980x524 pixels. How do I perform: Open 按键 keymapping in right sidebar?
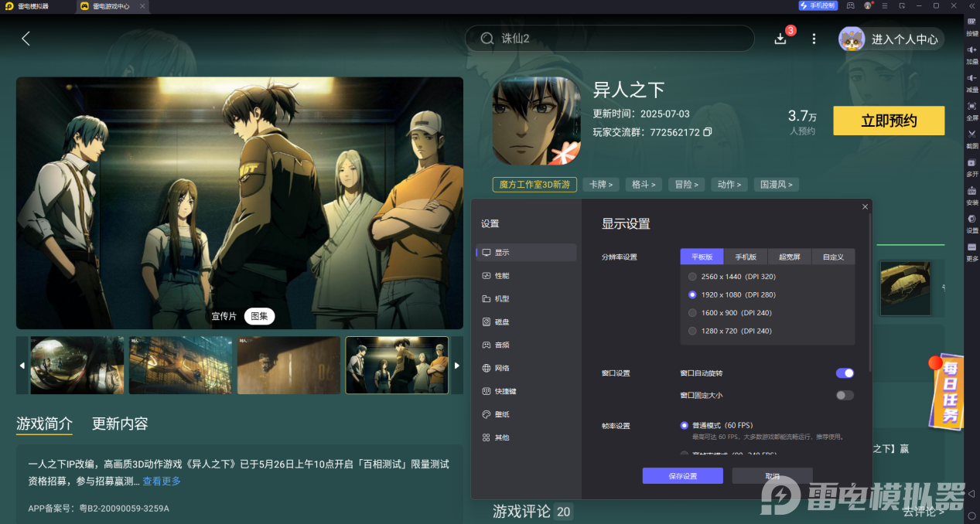(x=972, y=26)
